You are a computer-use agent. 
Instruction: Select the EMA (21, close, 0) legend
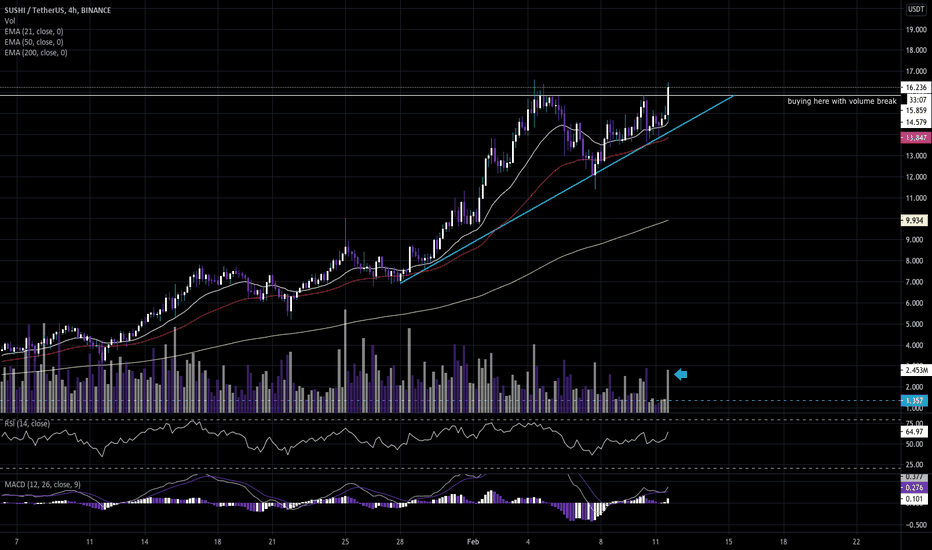pyautogui.click(x=34, y=32)
